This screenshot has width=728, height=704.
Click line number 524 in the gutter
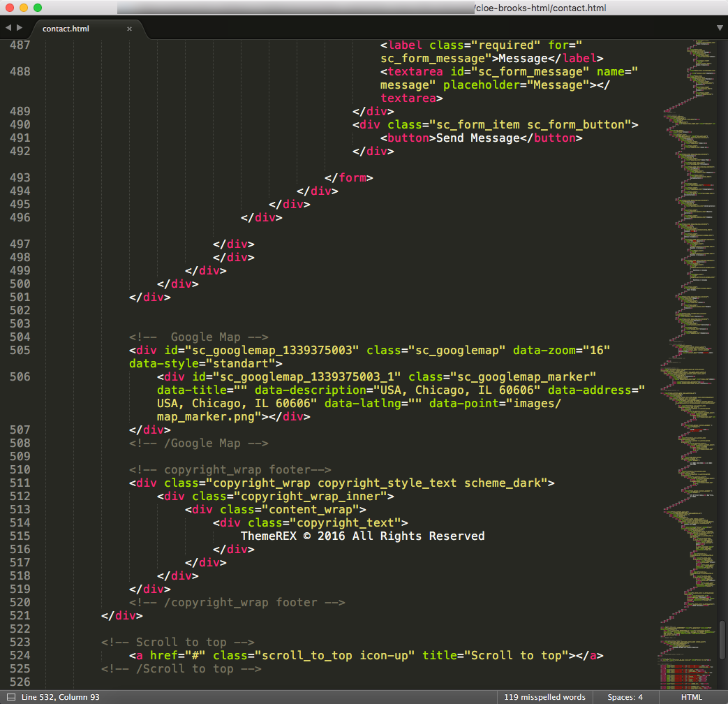tap(20, 656)
